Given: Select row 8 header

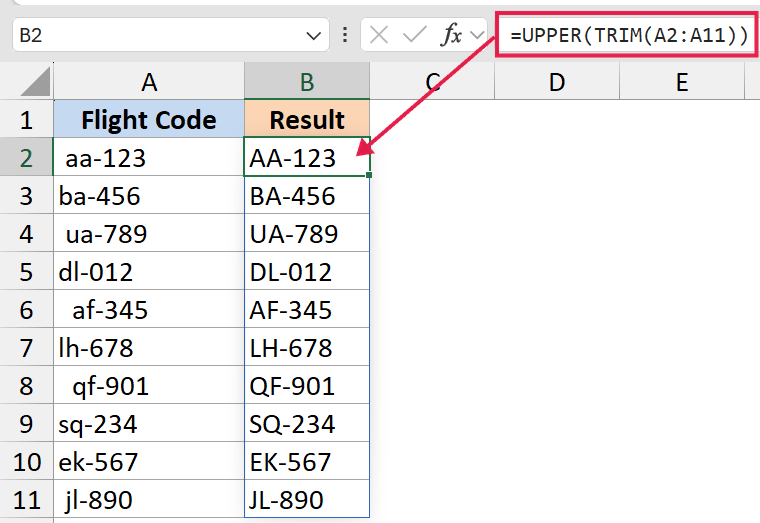Looking at the screenshot, I should click(x=26, y=385).
